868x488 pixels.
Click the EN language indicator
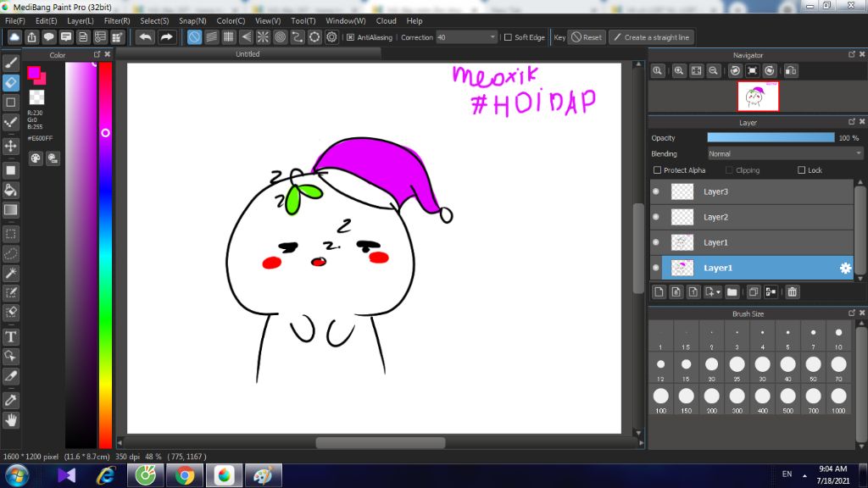point(787,474)
